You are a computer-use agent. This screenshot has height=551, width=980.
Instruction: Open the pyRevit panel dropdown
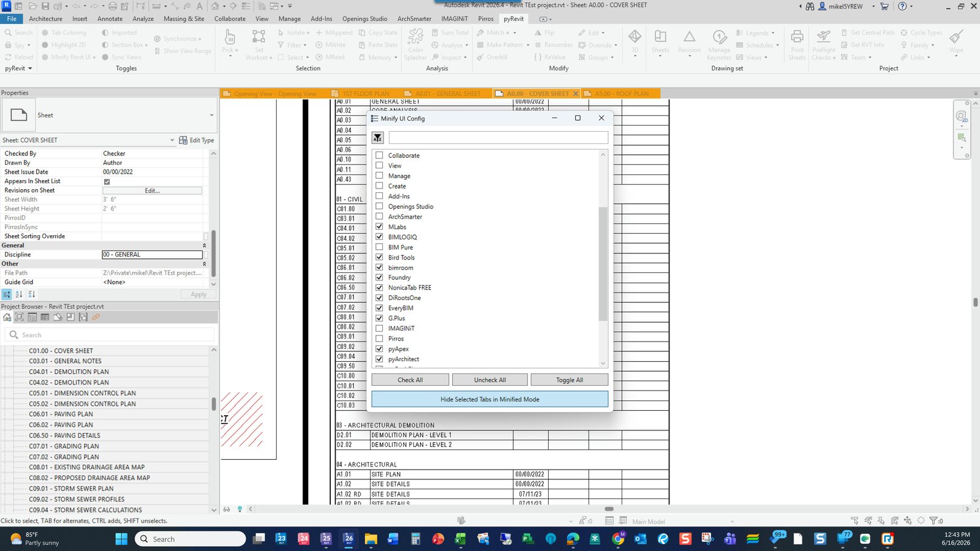pyautogui.click(x=18, y=69)
